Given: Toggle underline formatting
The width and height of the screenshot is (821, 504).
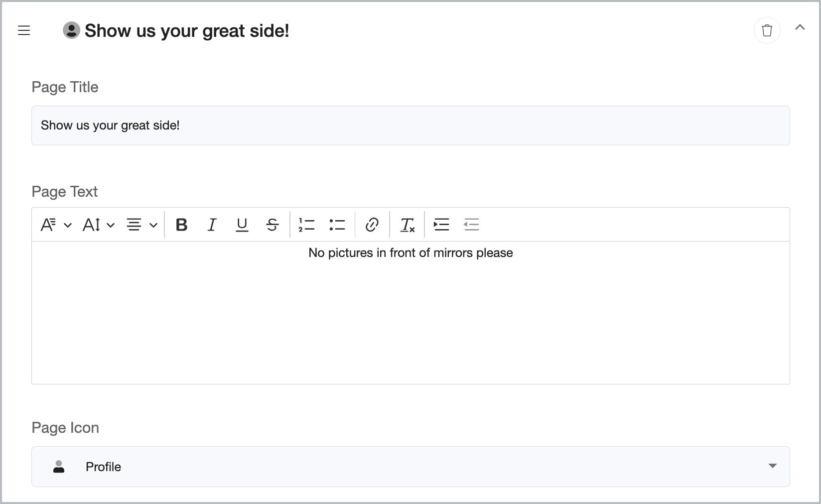Looking at the screenshot, I should tap(242, 225).
